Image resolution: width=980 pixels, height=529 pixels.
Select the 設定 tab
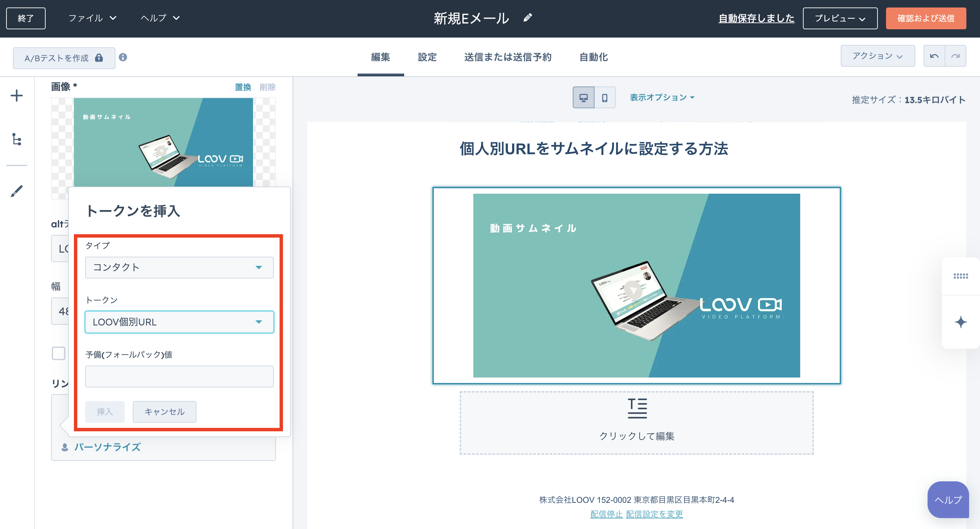(x=427, y=57)
